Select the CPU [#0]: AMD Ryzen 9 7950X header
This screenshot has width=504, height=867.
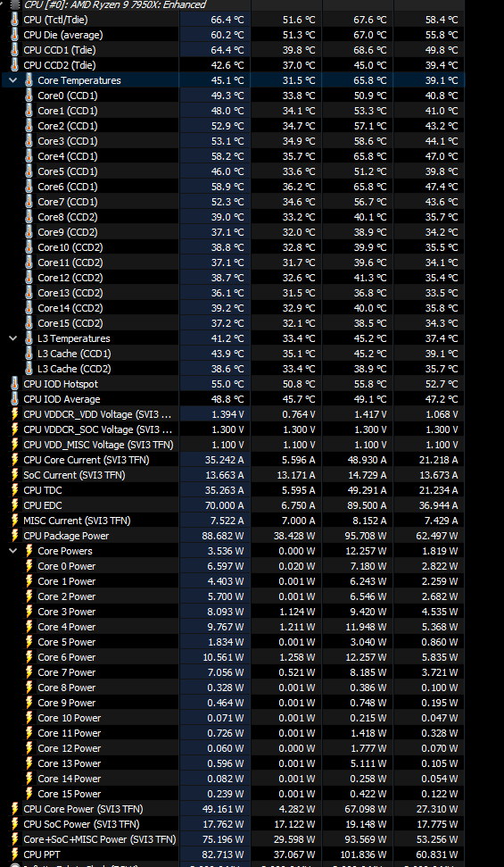pyautogui.click(x=114, y=4)
